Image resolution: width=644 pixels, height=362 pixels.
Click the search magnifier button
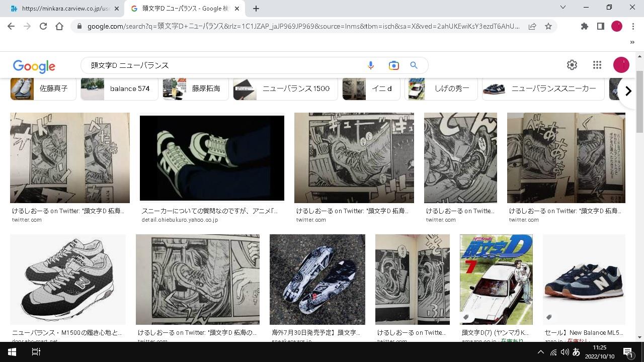click(414, 65)
